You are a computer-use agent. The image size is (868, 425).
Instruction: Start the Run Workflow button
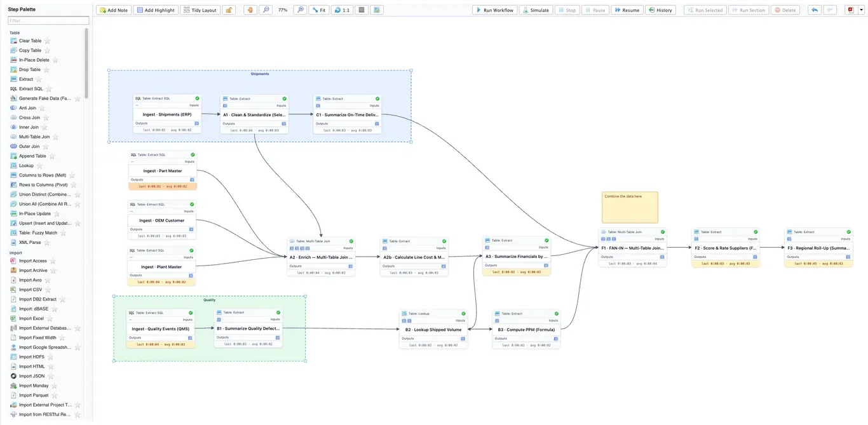[494, 10]
